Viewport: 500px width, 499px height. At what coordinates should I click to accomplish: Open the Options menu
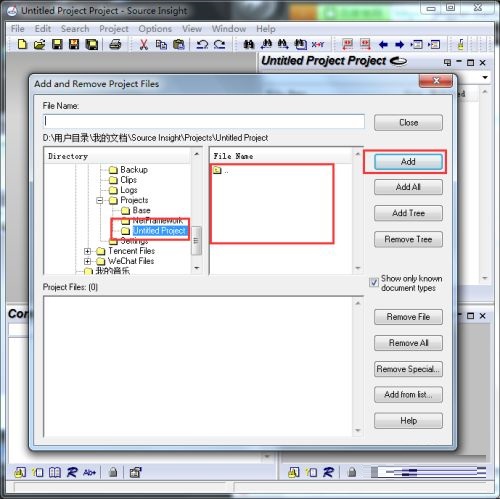click(x=155, y=29)
